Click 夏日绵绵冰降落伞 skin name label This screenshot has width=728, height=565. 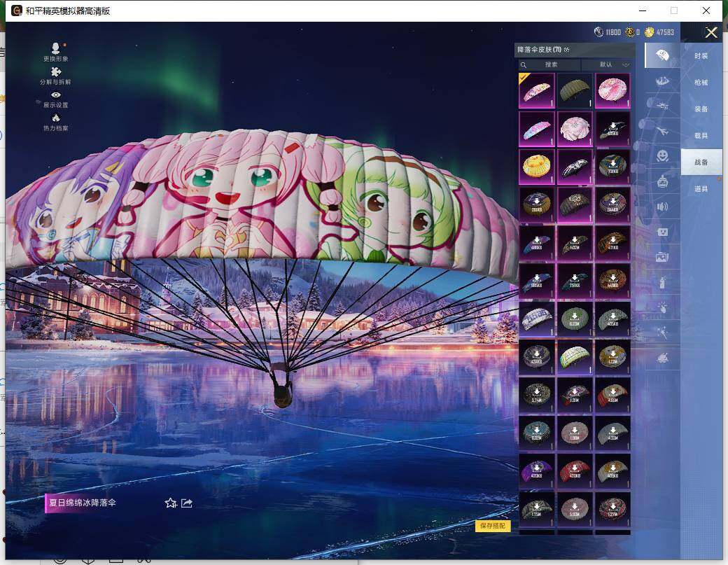[83, 503]
